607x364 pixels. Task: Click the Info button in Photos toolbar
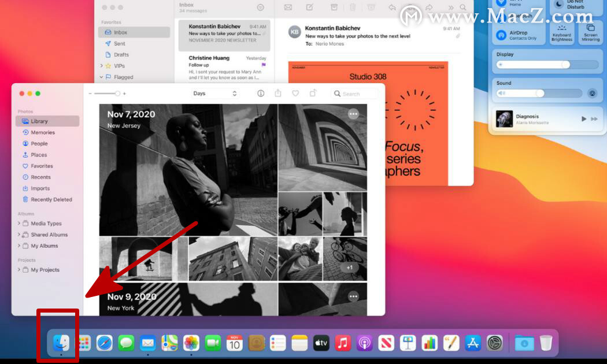pyautogui.click(x=260, y=94)
